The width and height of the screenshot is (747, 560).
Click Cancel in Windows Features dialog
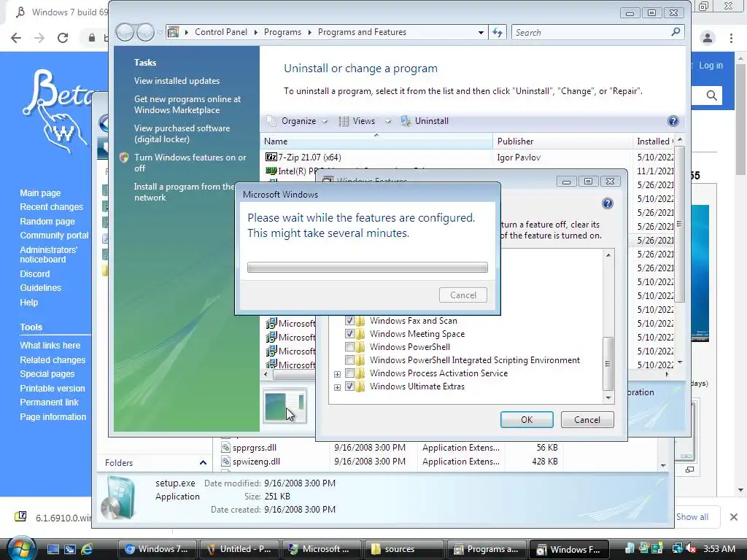click(587, 419)
